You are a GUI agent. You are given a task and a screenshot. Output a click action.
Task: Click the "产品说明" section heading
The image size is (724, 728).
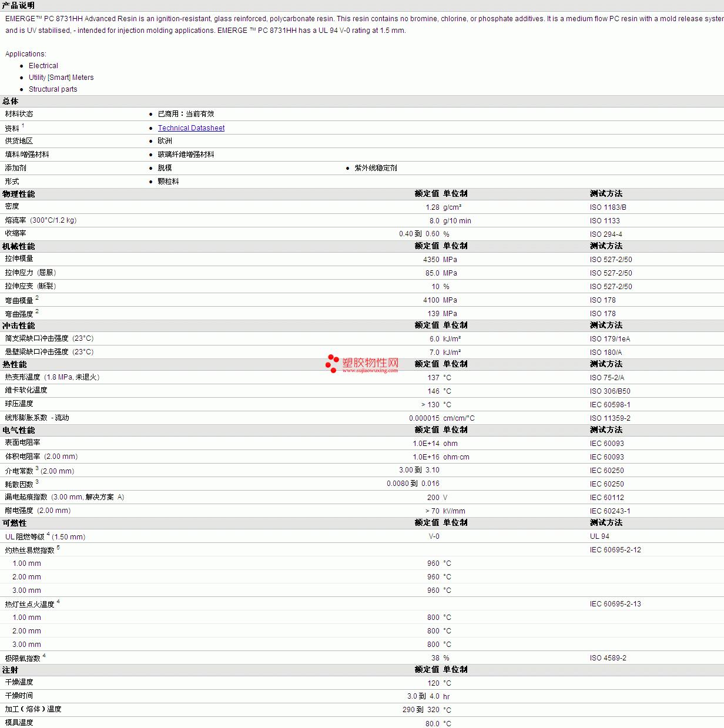18,5
